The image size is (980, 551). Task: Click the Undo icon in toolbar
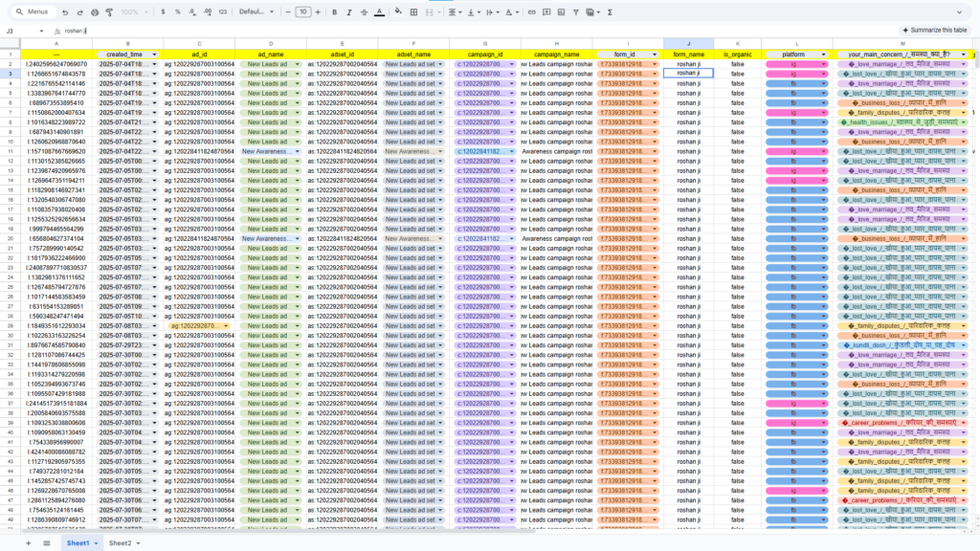tap(64, 12)
